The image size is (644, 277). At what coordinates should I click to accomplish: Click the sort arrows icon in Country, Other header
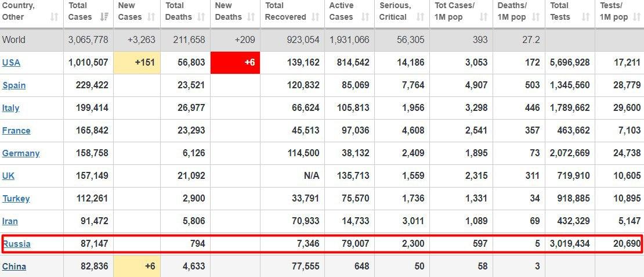[54, 17]
